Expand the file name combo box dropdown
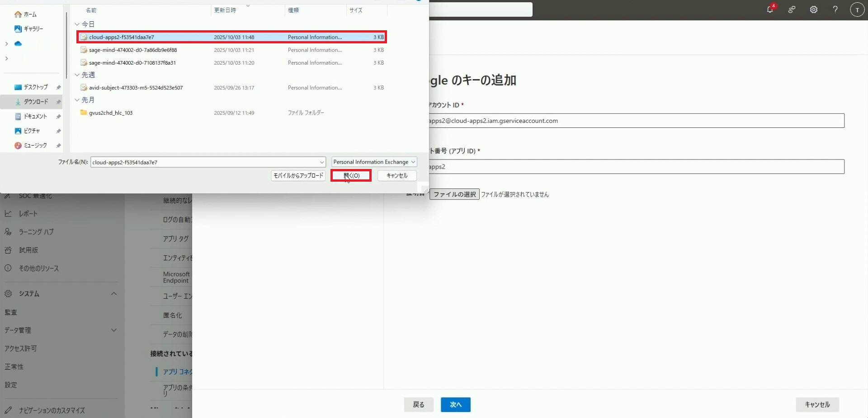Screen dimensions: 868x418 [321, 162]
